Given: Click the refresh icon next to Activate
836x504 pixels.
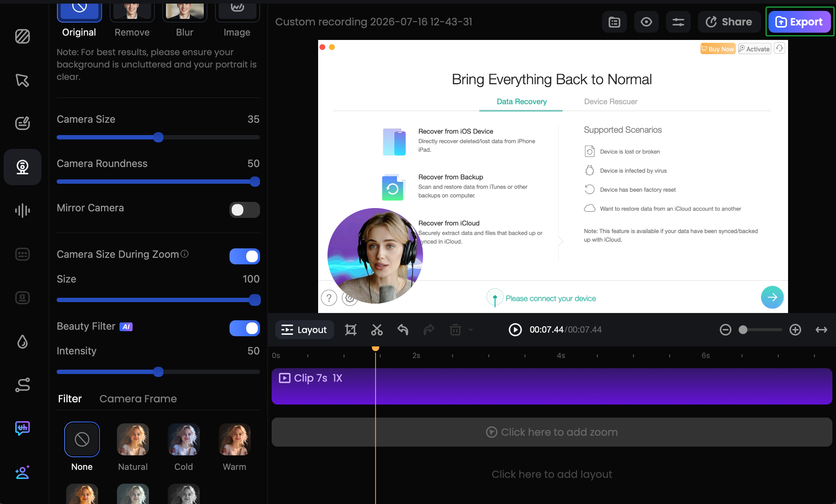Looking at the screenshot, I should tap(780, 48).
